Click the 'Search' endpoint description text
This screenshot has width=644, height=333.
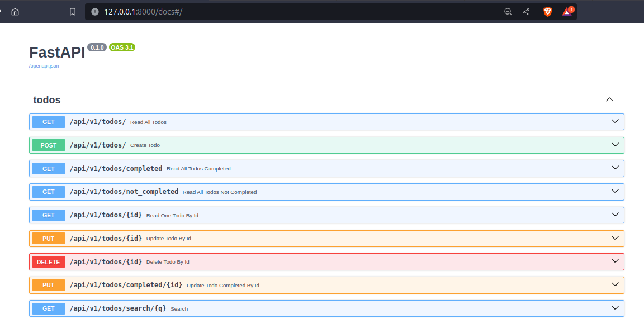click(x=179, y=309)
